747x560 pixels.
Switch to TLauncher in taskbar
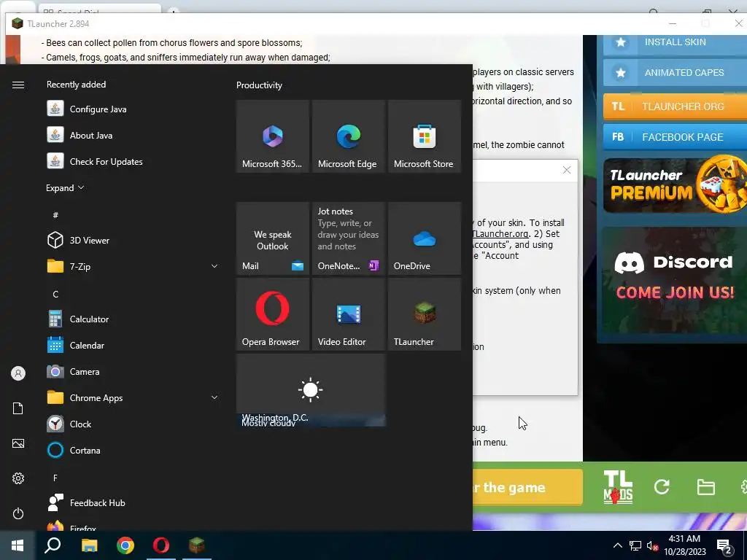pos(197,545)
